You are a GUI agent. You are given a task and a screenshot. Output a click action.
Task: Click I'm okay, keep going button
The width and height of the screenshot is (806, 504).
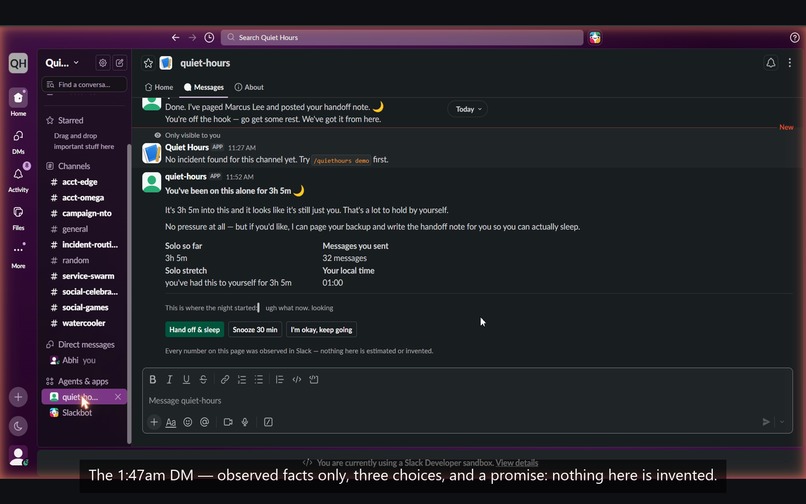(x=321, y=330)
